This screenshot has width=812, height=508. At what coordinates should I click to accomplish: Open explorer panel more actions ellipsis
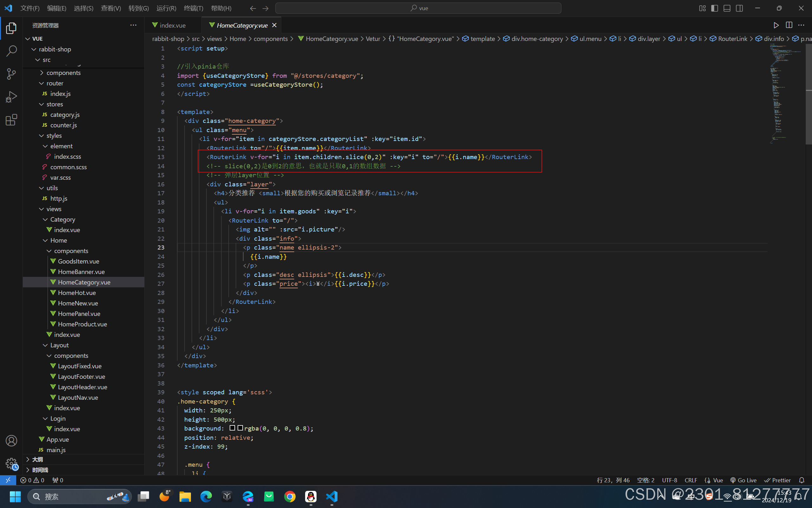(x=133, y=25)
